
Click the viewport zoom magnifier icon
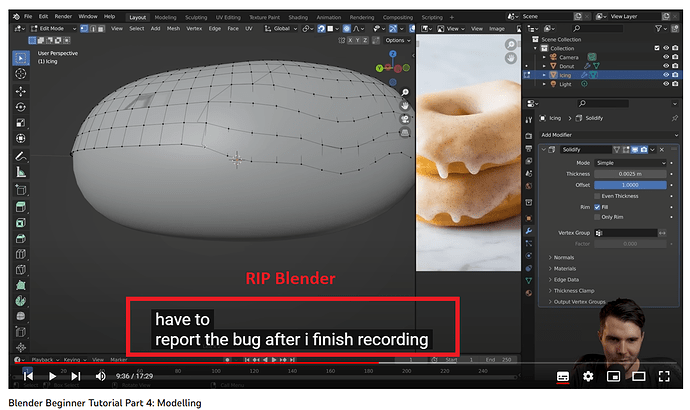click(405, 92)
